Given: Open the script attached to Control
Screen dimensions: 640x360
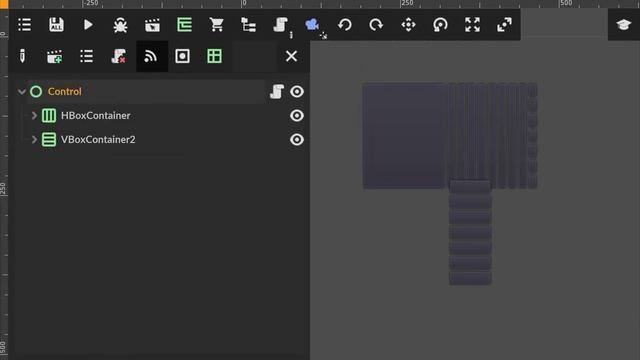Looking at the screenshot, I should pyautogui.click(x=277, y=92).
